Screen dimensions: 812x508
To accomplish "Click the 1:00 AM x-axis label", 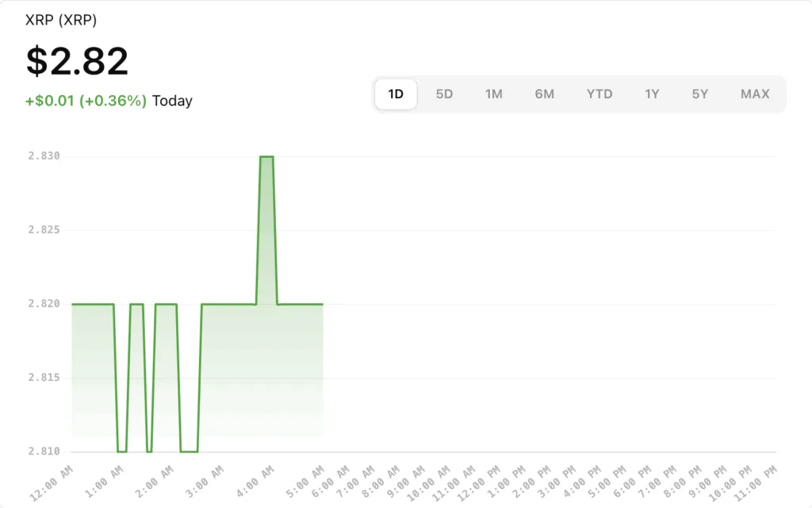I will pos(104,482).
